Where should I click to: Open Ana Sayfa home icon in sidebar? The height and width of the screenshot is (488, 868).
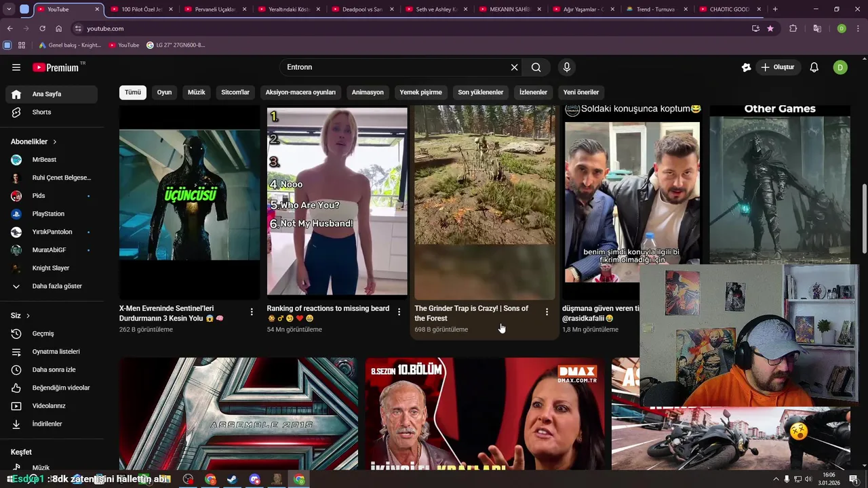tap(16, 94)
